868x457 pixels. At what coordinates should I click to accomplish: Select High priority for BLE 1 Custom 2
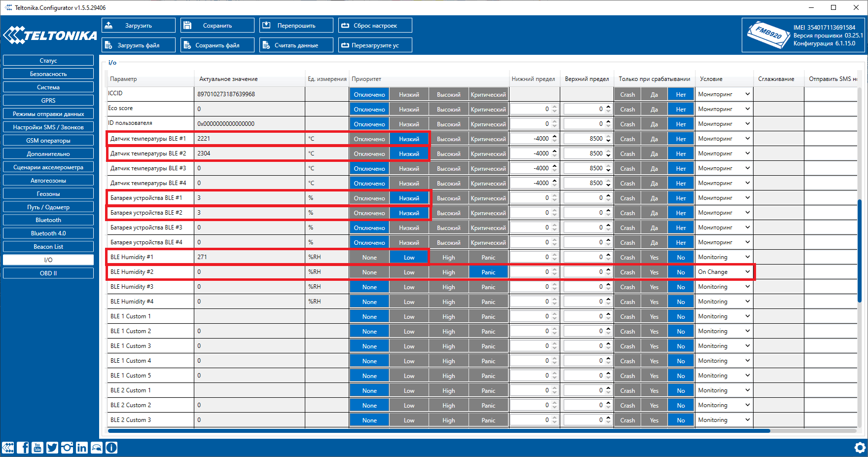click(448, 331)
